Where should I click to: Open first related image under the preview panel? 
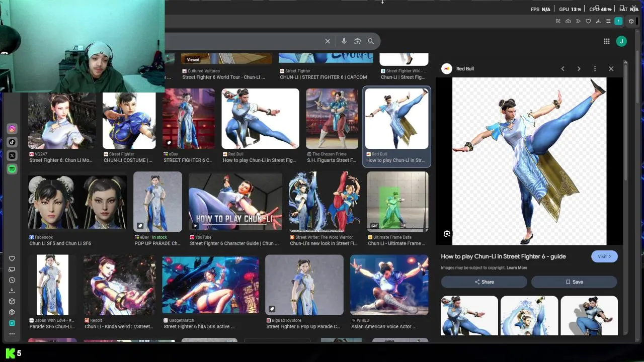pyautogui.click(x=469, y=316)
